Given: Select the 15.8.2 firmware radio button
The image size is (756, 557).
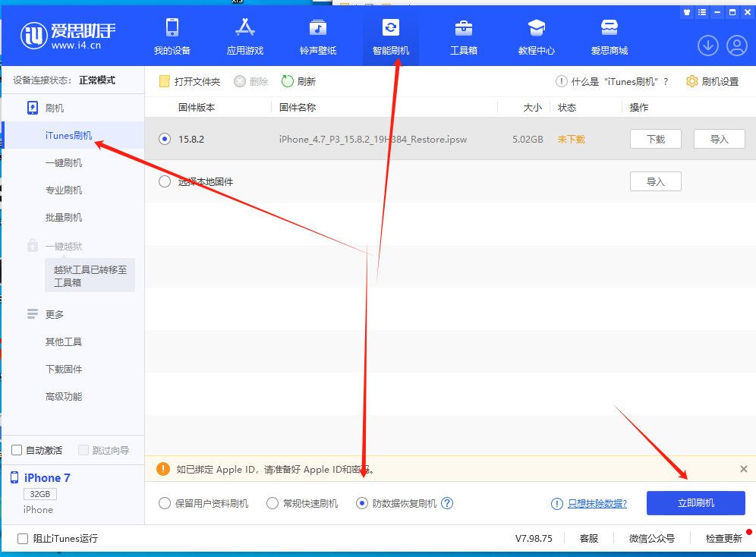Looking at the screenshot, I should [165, 140].
